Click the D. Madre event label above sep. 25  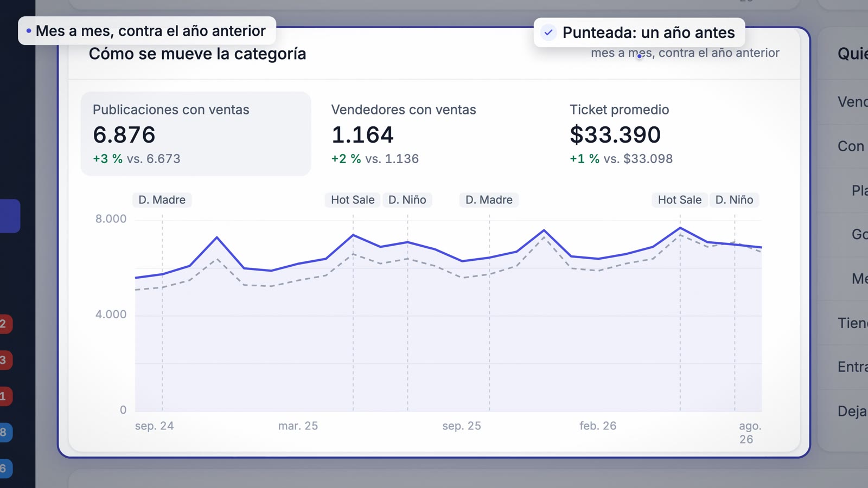click(489, 200)
